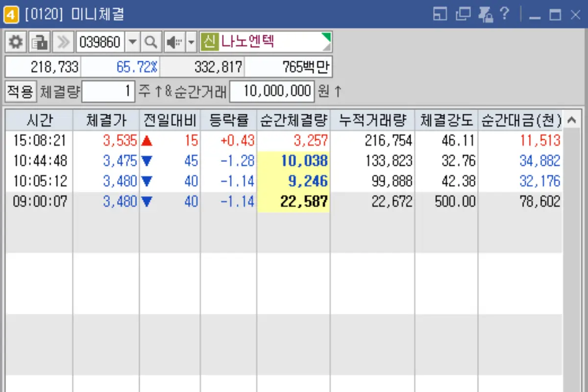Toggle the red up-arrow on 15:08:21 row
588x392 pixels.
(147, 140)
